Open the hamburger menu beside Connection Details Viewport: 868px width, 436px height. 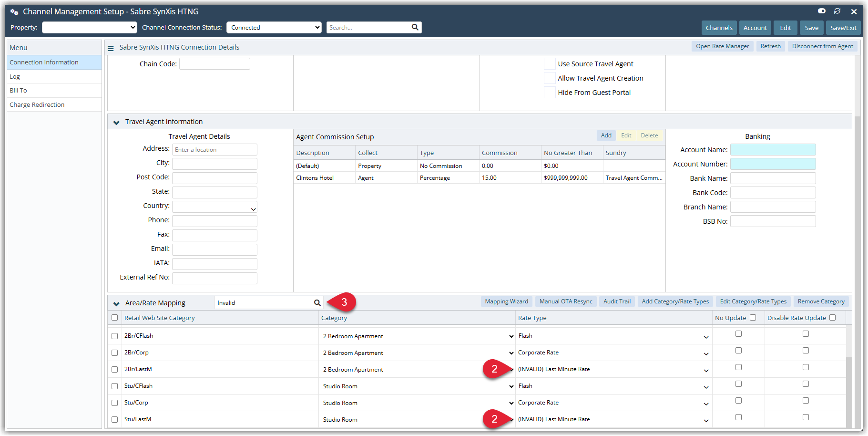point(111,48)
